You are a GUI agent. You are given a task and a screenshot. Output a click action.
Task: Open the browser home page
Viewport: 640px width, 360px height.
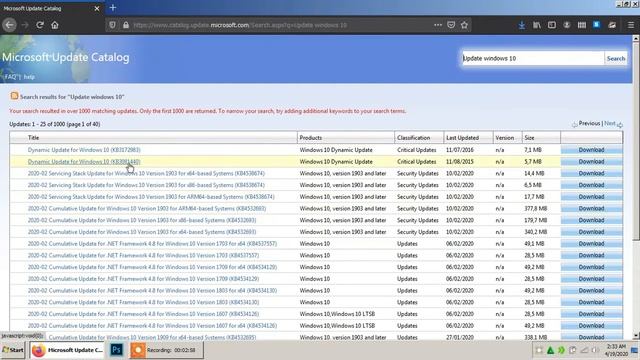55,25
